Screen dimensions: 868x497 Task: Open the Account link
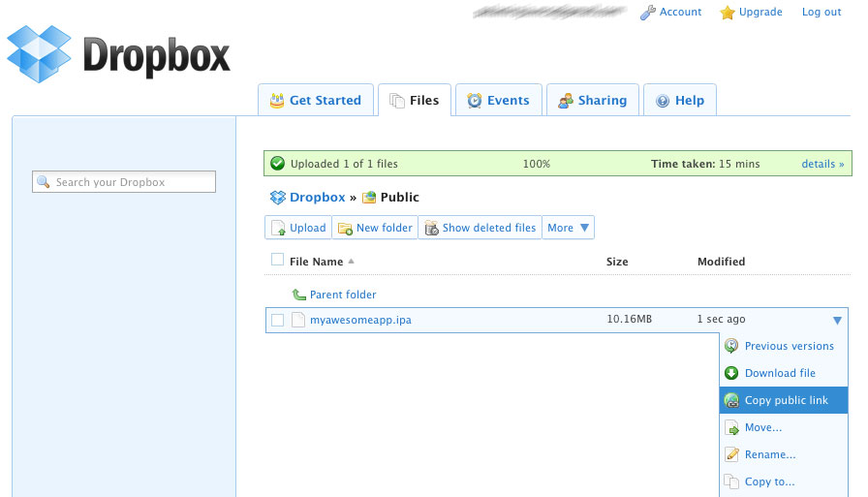(680, 12)
